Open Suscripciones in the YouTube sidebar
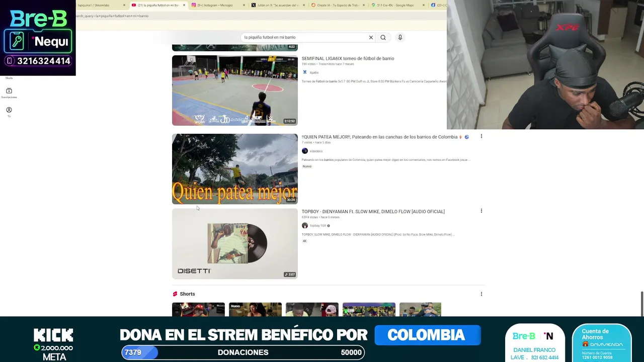Image resolution: width=644 pixels, height=362 pixels. pyautogui.click(x=9, y=93)
